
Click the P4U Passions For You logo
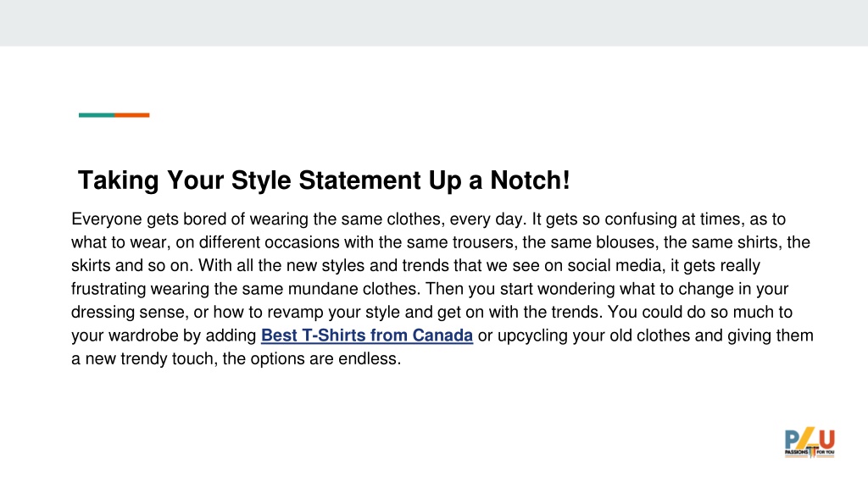[x=810, y=442]
